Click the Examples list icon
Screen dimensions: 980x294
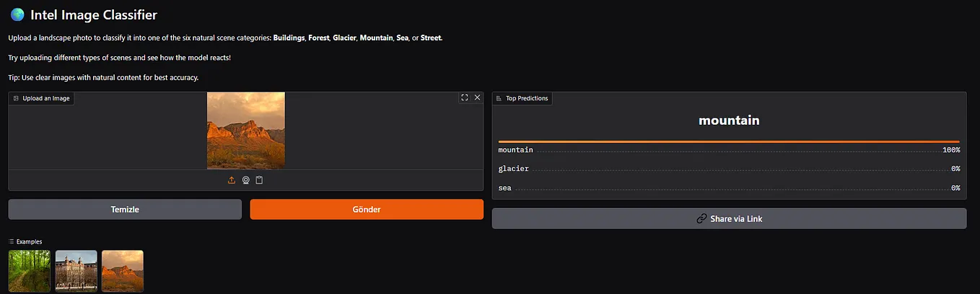(x=11, y=241)
